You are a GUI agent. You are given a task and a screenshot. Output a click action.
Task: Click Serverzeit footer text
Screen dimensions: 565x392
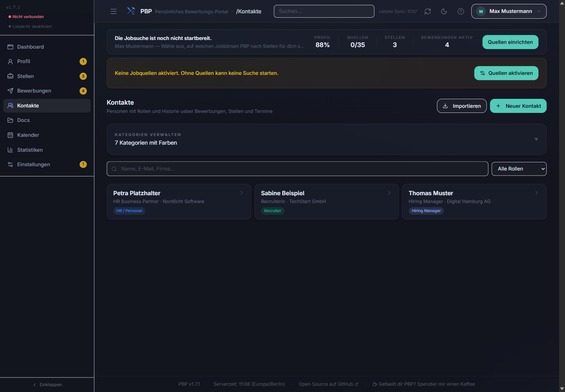(249, 384)
